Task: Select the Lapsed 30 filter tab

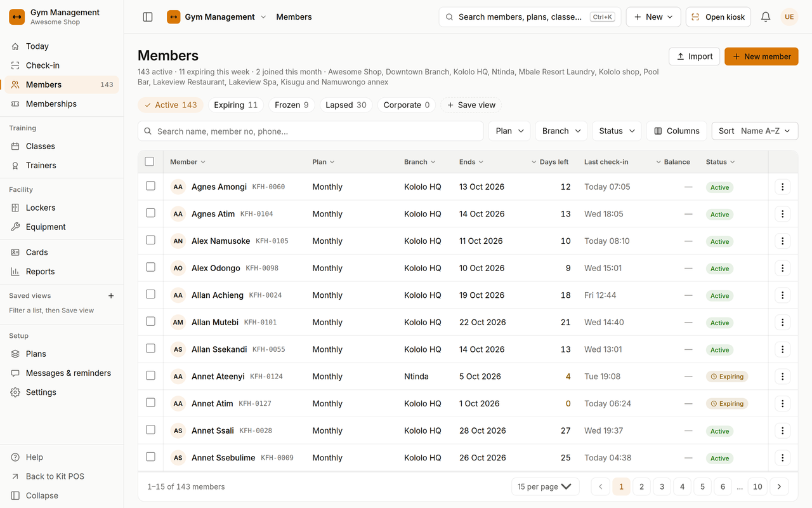Action: 346,105
